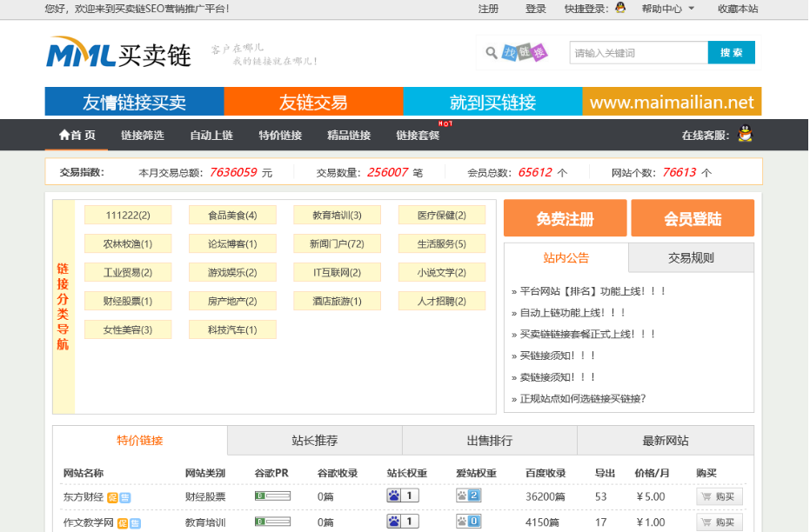Viewport: 810px width, 532px height.
Task: Open announcement 买链接须知
Action: (558, 356)
